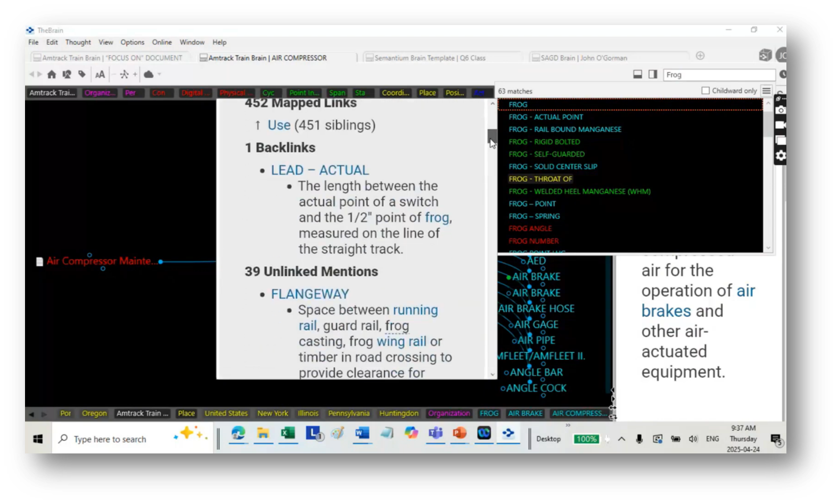Click the plex layout icon in toolbar
Screen dimensions: 837x504
(124, 75)
